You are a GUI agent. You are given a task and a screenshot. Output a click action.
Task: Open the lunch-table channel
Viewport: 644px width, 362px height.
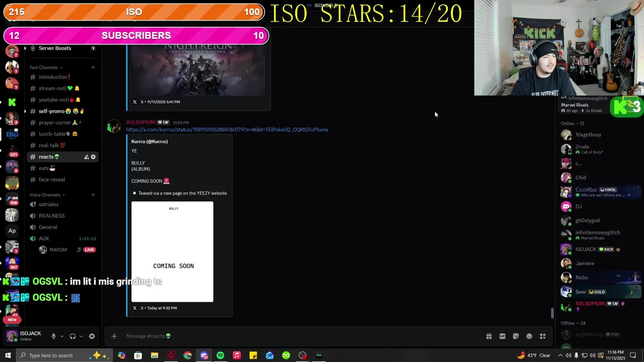coord(62,134)
